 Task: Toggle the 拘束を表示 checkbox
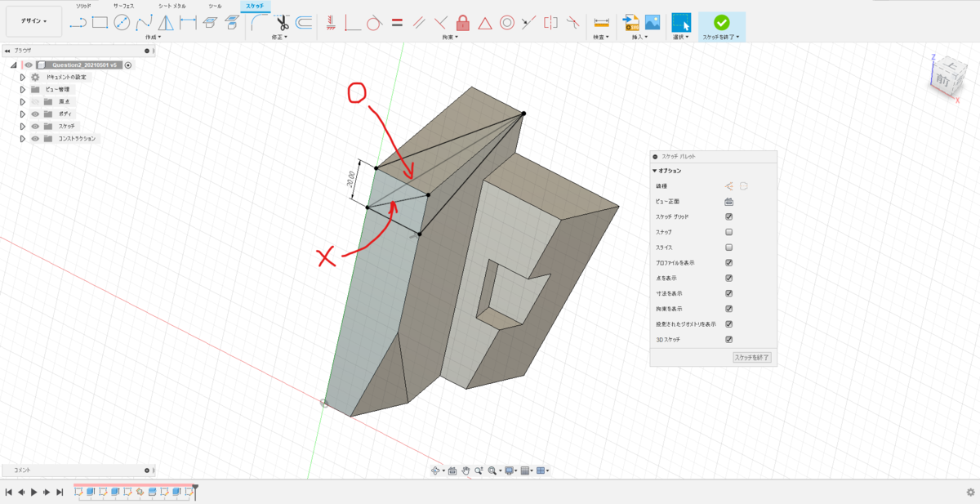pos(729,309)
